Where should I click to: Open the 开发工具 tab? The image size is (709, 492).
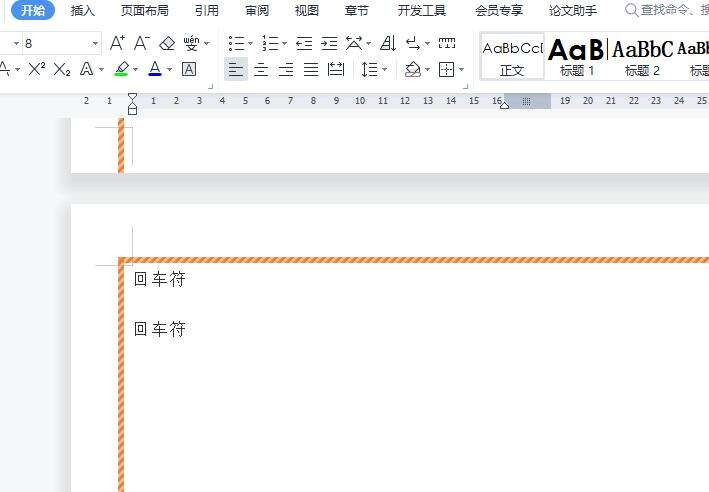[x=421, y=10]
